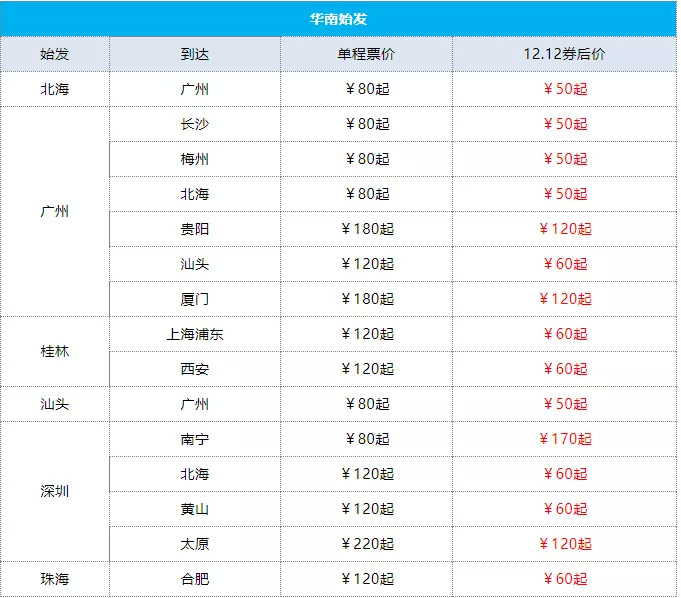Click the red ¥170起 coupon price
681x598 pixels.
[565, 439]
